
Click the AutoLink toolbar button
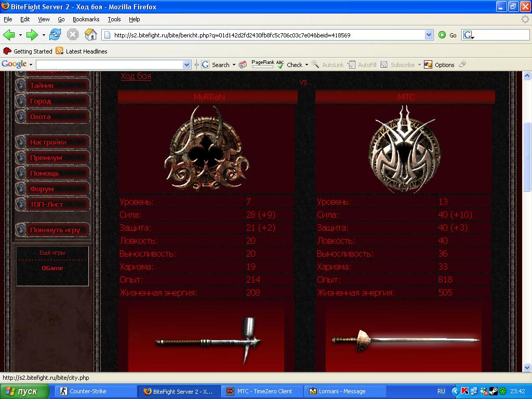coord(328,65)
